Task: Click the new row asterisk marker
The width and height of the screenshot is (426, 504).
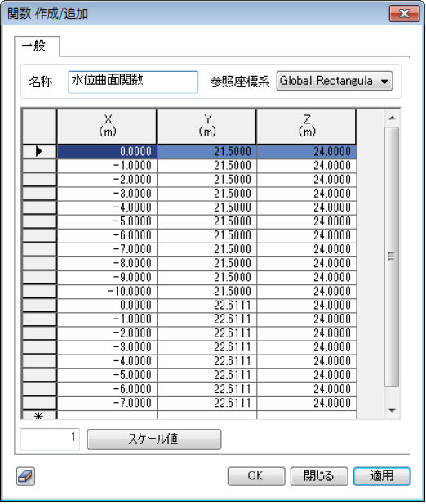Action: pyautogui.click(x=39, y=416)
